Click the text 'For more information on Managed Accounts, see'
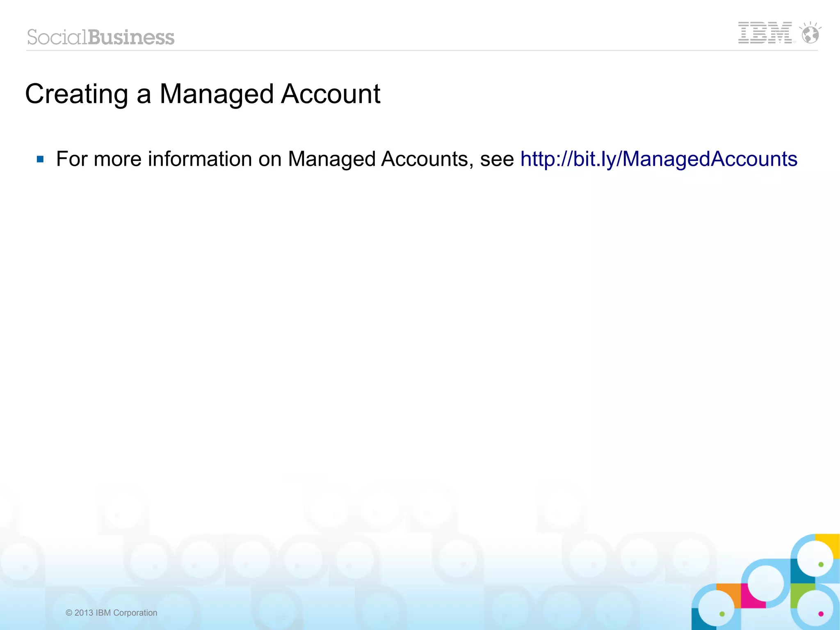This screenshot has width=840, height=630. (x=285, y=159)
